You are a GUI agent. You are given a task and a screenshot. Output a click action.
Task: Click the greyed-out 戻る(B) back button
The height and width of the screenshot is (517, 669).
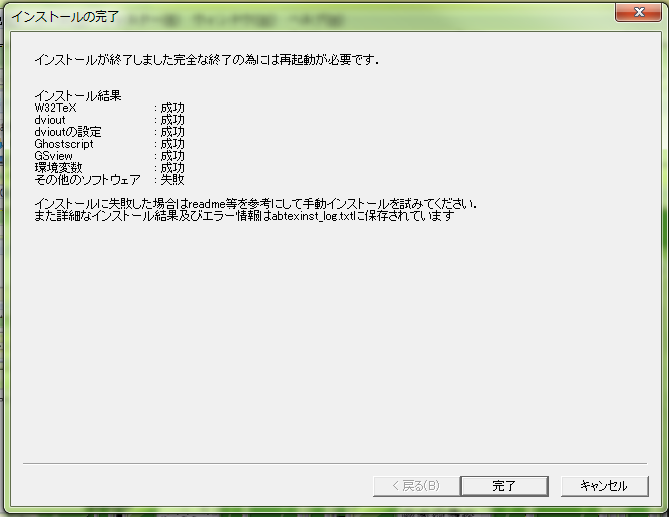click(x=416, y=486)
